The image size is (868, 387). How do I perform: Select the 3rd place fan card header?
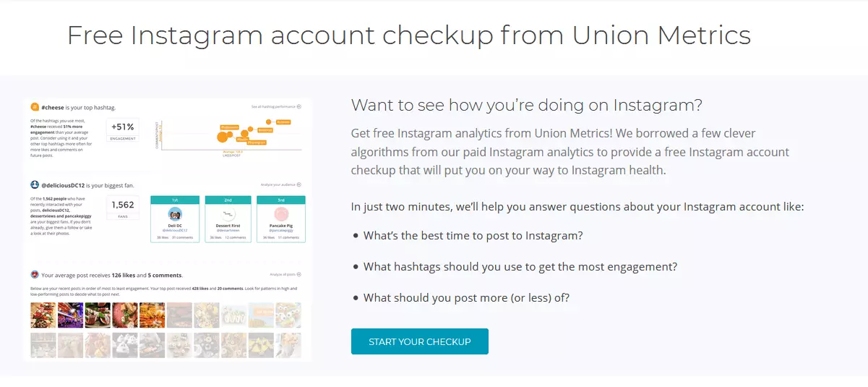pos(283,199)
